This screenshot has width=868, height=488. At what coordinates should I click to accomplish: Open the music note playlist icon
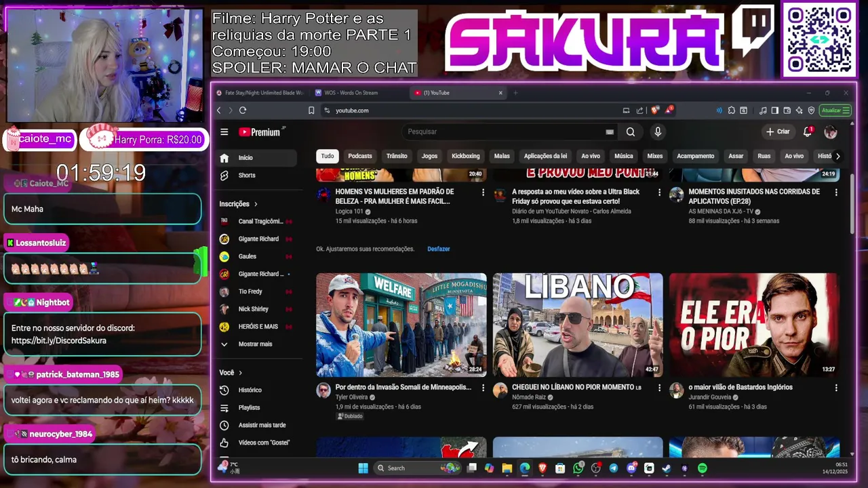click(763, 110)
